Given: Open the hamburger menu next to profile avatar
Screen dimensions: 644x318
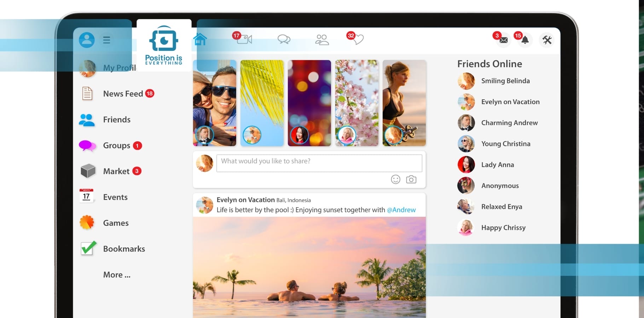Looking at the screenshot, I should pos(106,40).
